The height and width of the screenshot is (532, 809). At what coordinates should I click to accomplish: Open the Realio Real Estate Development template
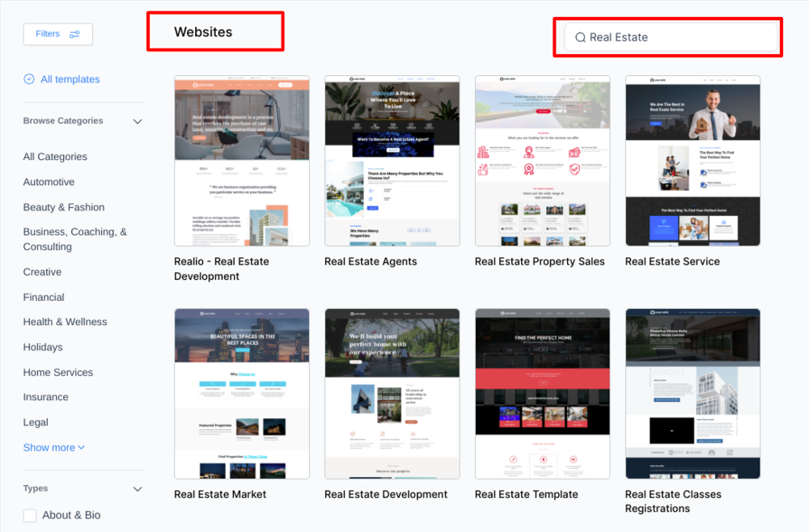tap(241, 160)
